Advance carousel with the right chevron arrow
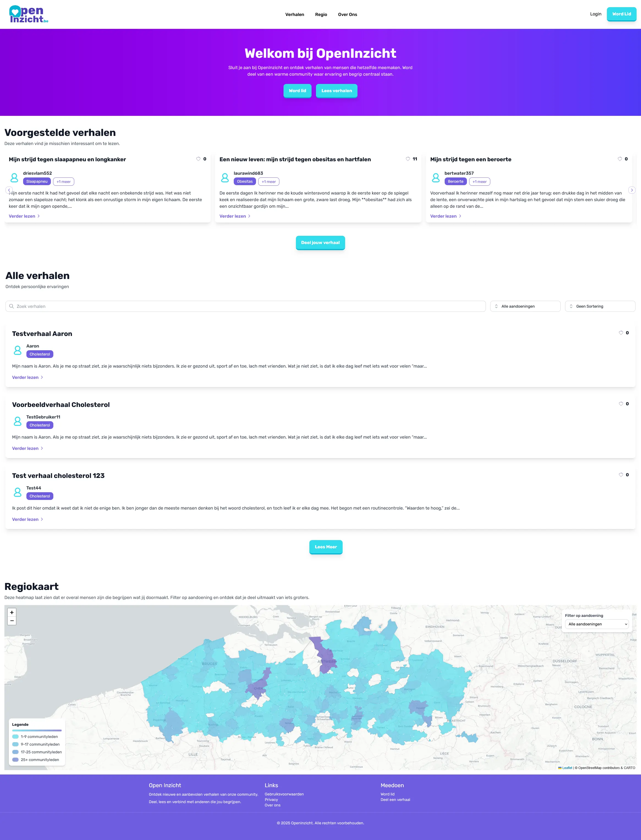Viewport: 641px width, 840px height. pos(632,190)
